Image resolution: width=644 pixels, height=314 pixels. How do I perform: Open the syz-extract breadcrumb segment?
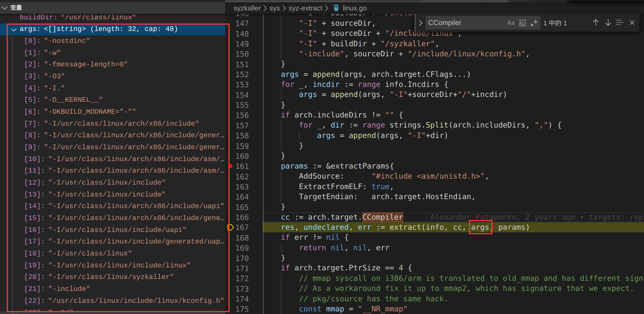point(305,8)
